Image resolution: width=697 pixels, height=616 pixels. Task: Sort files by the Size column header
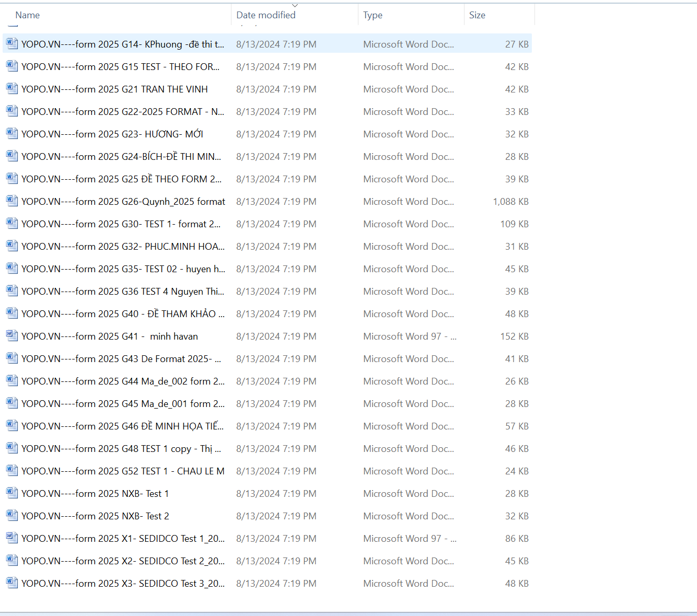[x=477, y=15]
